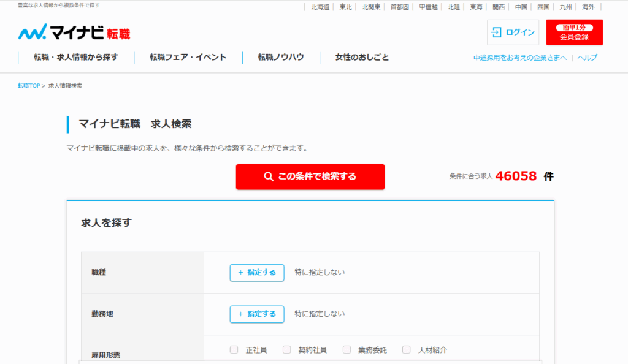Viewport: 628px width, 364px height.
Task: Open the ヘルプ link
Action: click(x=587, y=58)
